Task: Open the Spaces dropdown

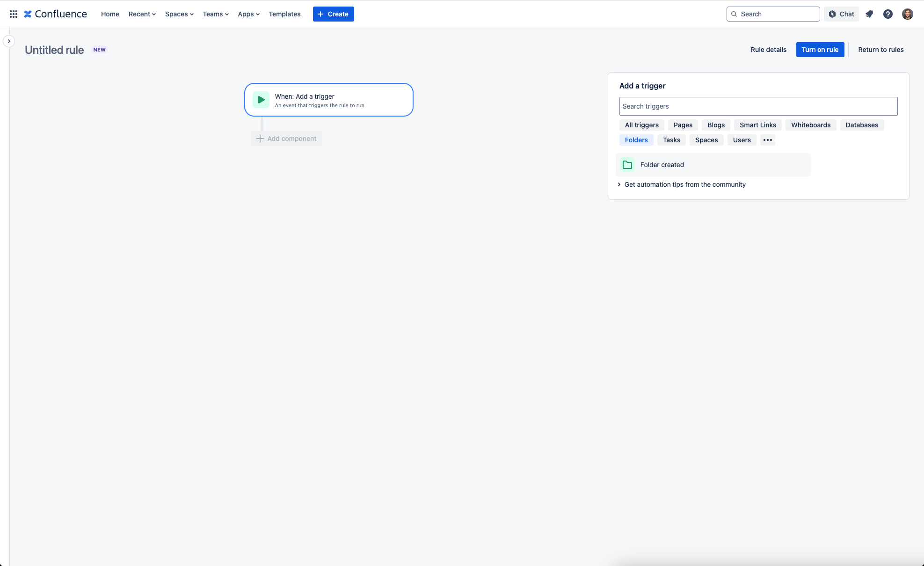Action: pyautogui.click(x=179, y=14)
